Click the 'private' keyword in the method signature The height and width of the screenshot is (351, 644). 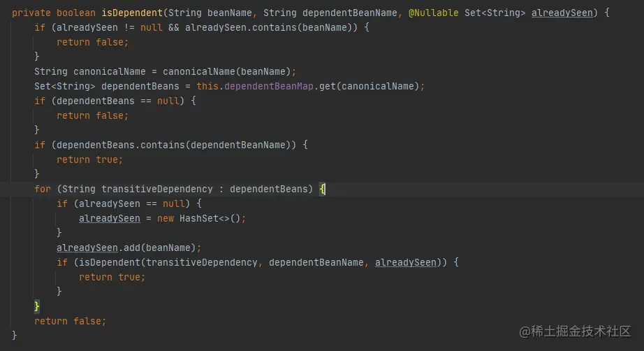pyautogui.click(x=31, y=13)
